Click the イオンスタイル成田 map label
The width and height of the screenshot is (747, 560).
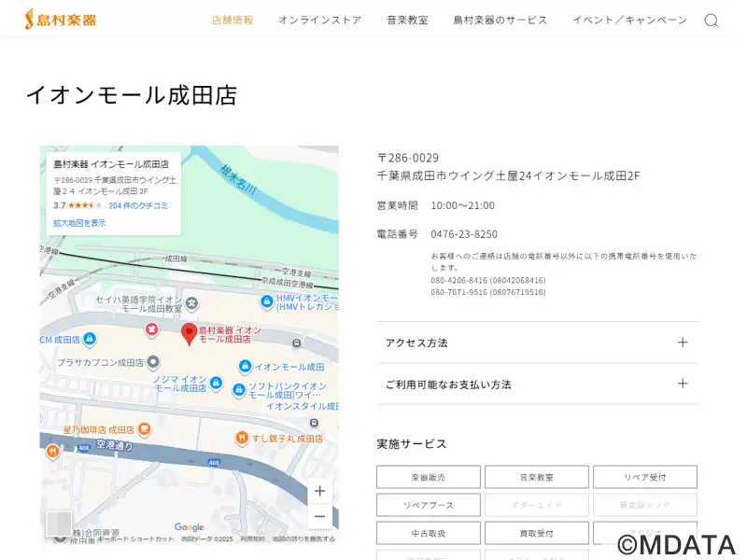[303, 406]
